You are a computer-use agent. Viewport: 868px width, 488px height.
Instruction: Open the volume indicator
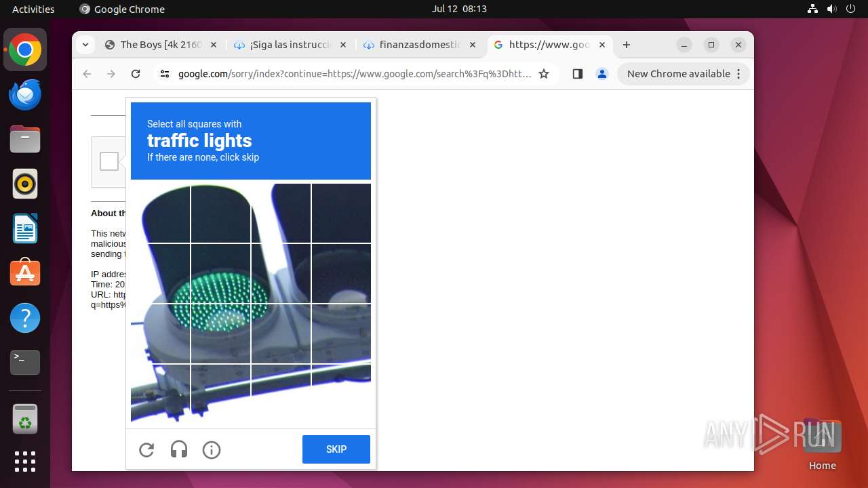point(831,9)
